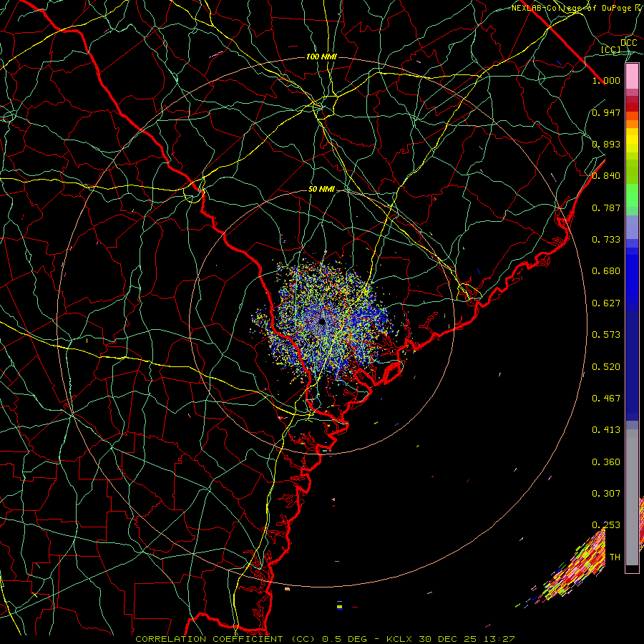Click the 0.627 scale value
The image size is (644, 644).
click(x=606, y=303)
